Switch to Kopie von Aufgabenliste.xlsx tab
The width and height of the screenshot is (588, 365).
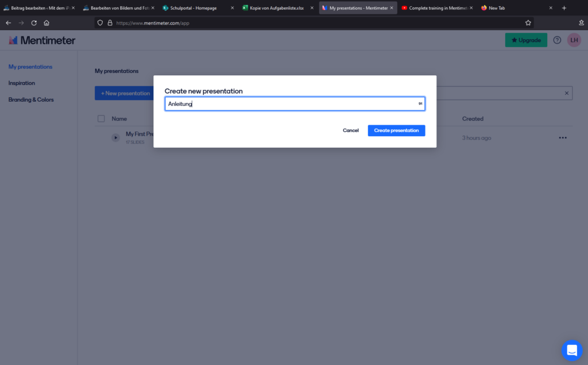(x=273, y=8)
